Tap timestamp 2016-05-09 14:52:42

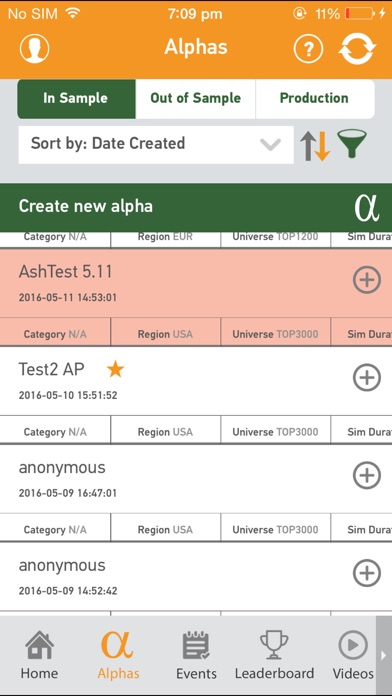68,591
